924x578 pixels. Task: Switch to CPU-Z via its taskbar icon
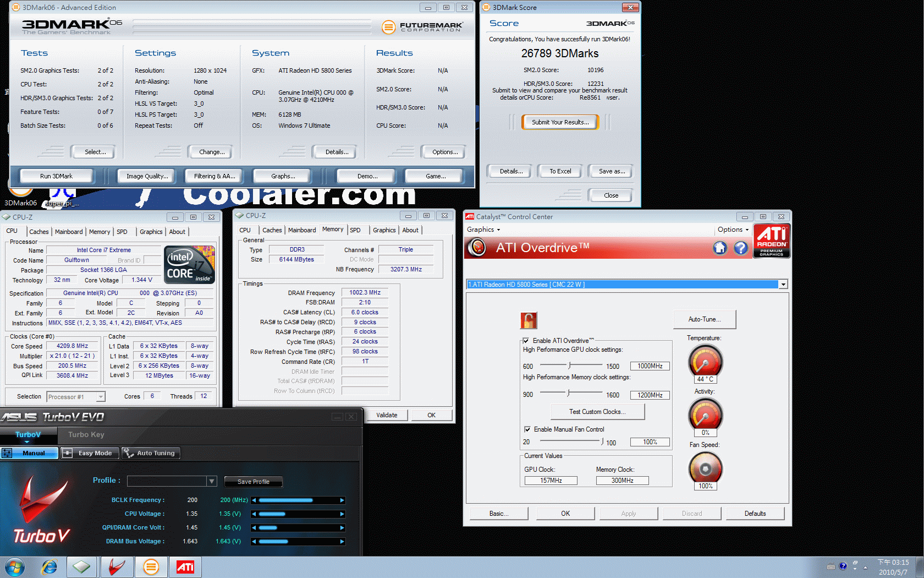tap(81, 567)
